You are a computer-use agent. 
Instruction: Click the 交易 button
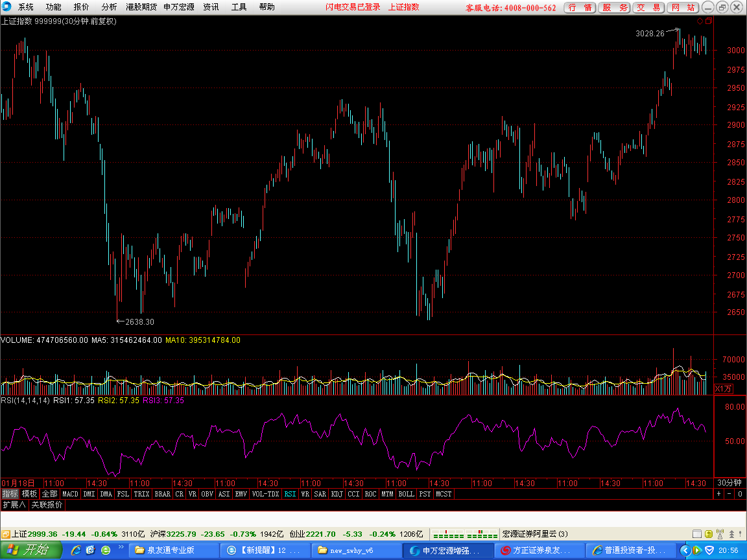[x=649, y=8]
